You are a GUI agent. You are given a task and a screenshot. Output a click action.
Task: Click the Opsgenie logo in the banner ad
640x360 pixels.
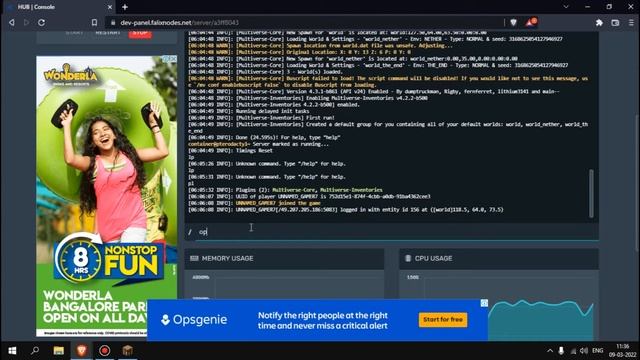pyautogui.click(x=194, y=320)
